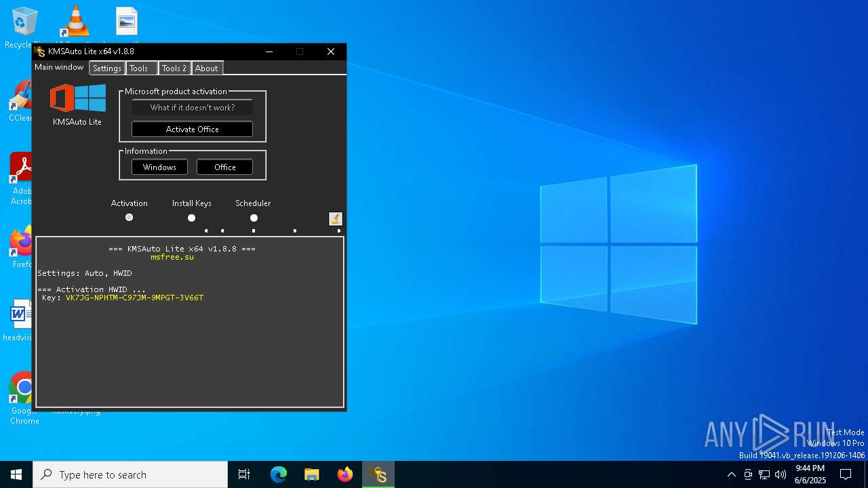Click the Office information button
Viewport: 868px width, 488px height.
click(x=225, y=167)
